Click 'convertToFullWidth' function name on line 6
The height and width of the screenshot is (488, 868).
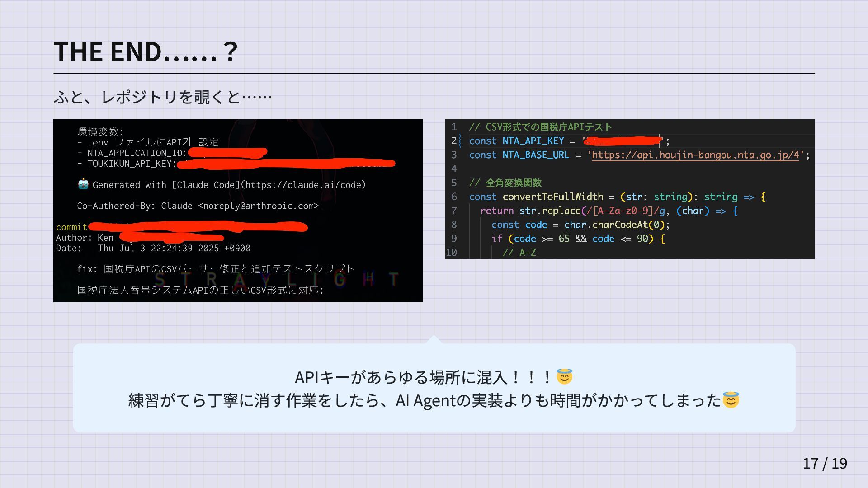pos(553,197)
